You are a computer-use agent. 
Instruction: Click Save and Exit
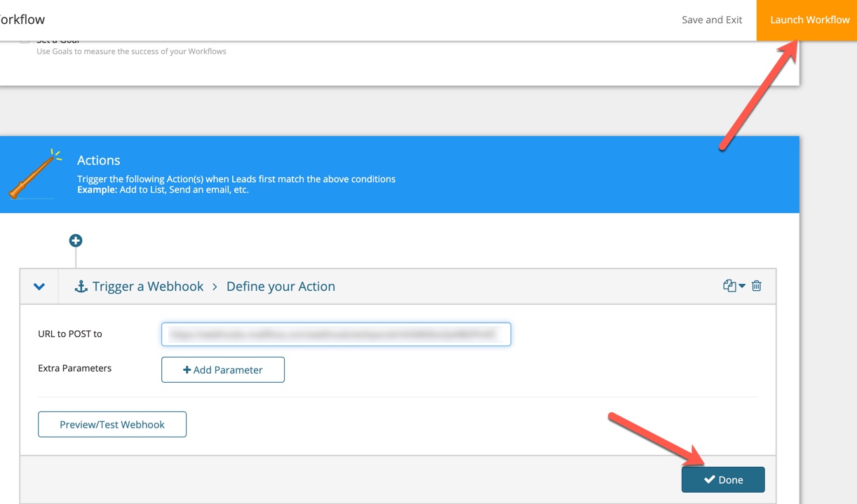712,20
